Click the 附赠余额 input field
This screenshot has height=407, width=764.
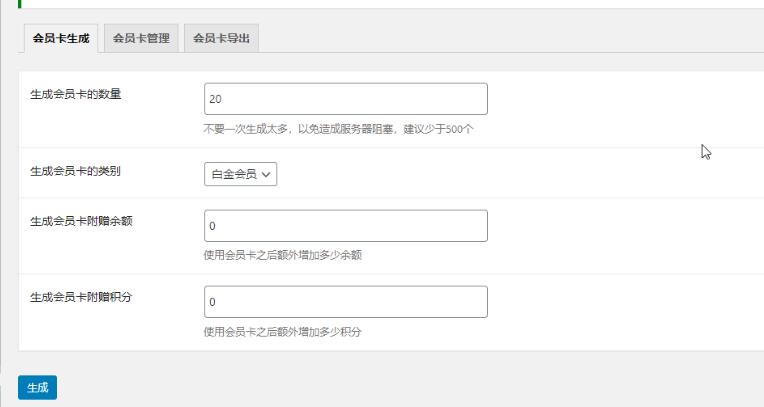[346, 226]
